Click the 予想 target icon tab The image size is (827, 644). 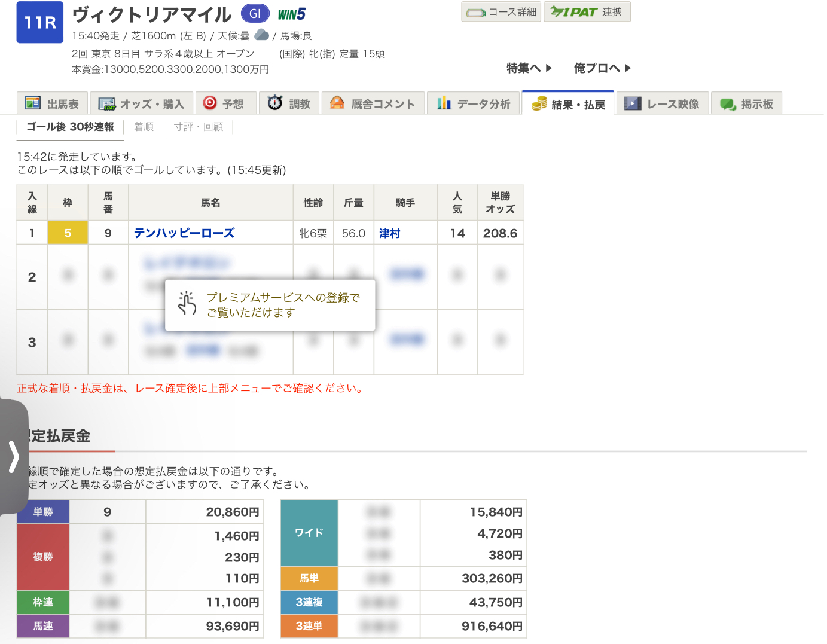(x=210, y=103)
